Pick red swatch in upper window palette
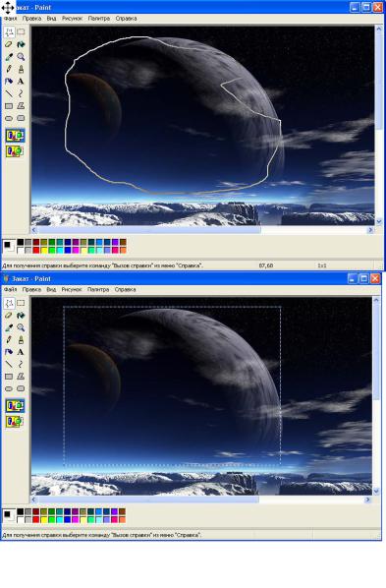 36,250
